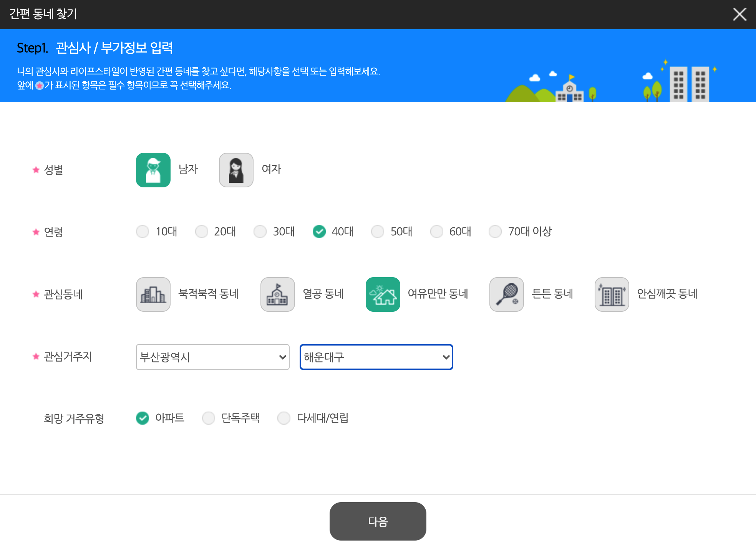Choose the 열공 동네 school icon
Screen dimensions: 756x549
(277, 294)
